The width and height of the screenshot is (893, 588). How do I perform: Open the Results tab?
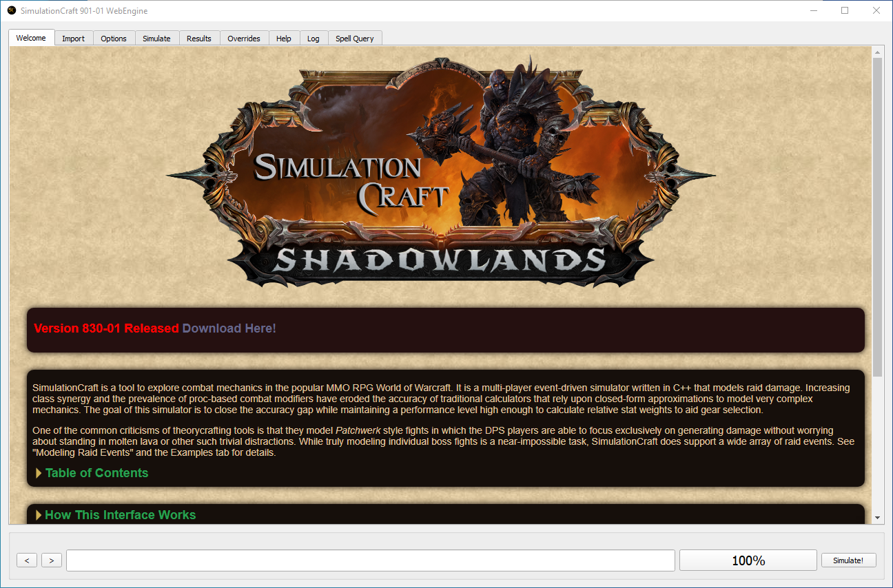tap(199, 39)
